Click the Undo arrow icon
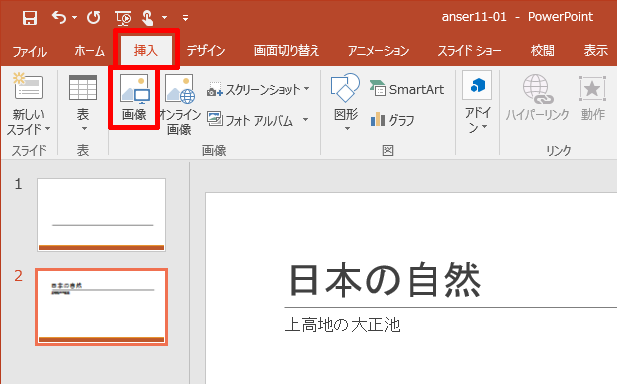The height and width of the screenshot is (384, 617). click(59, 17)
